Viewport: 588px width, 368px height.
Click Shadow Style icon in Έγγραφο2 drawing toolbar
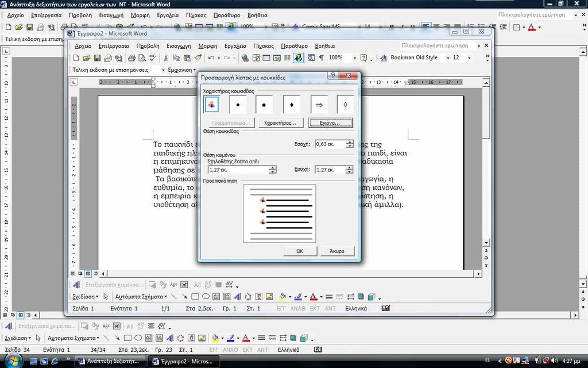(361, 297)
